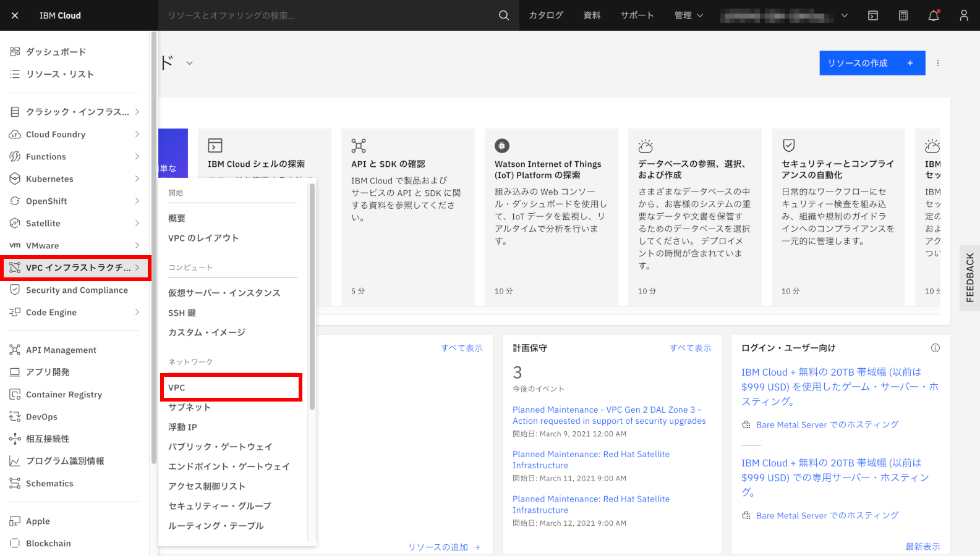Click the search magnifier icon
The width and height of the screenshot is (980, 556).
504,15
